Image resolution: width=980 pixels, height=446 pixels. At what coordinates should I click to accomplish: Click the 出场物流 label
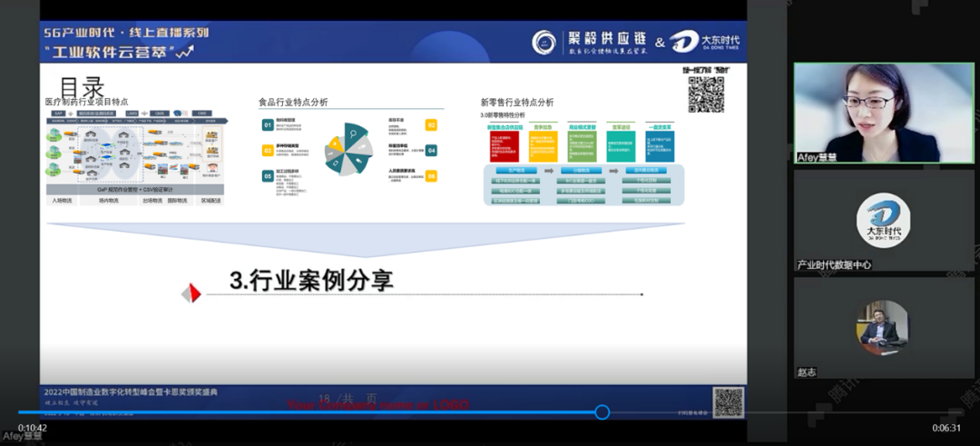click(152, 201)
